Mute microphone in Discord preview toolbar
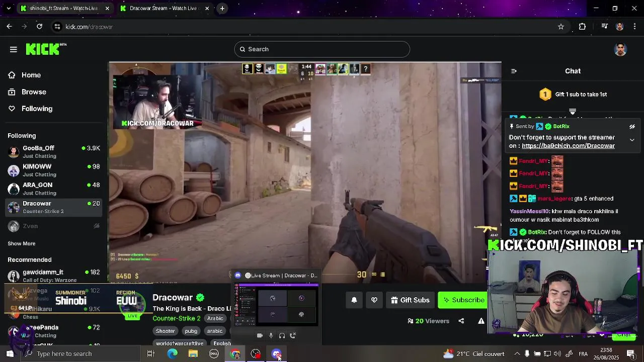 [271, 335]
